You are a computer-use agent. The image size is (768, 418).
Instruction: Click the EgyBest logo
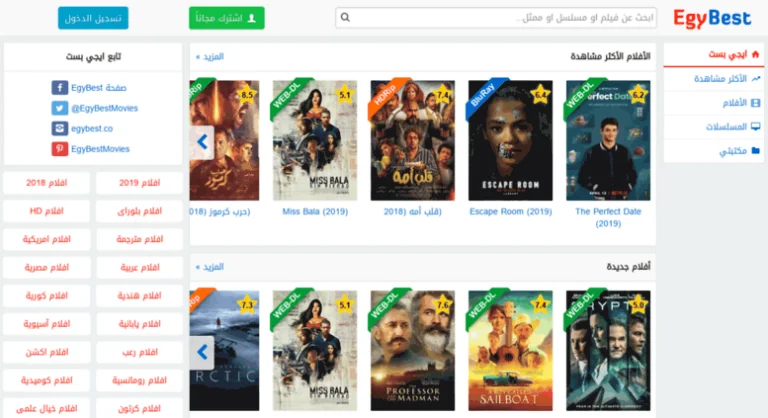coord(712,19)
